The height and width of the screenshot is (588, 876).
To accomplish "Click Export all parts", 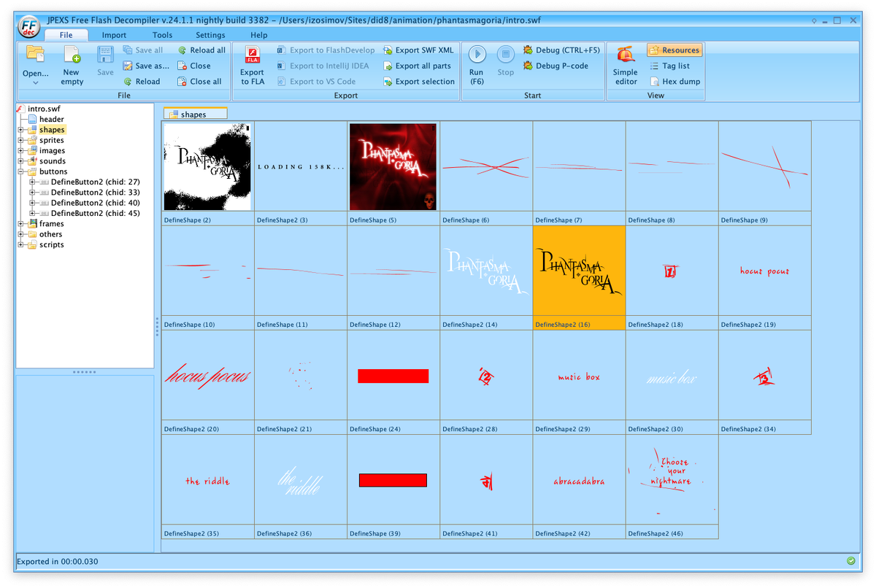I will click(418, 66).
